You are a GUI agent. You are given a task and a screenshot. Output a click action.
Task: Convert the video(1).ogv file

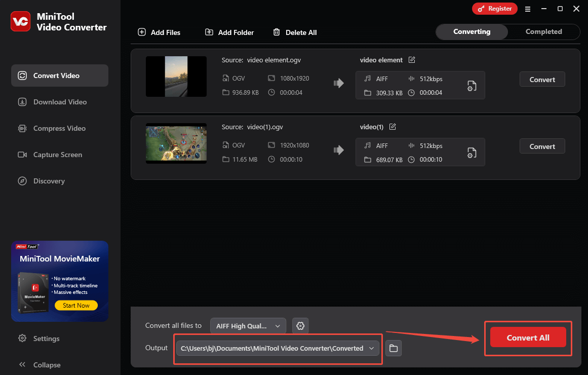(542, 146)
